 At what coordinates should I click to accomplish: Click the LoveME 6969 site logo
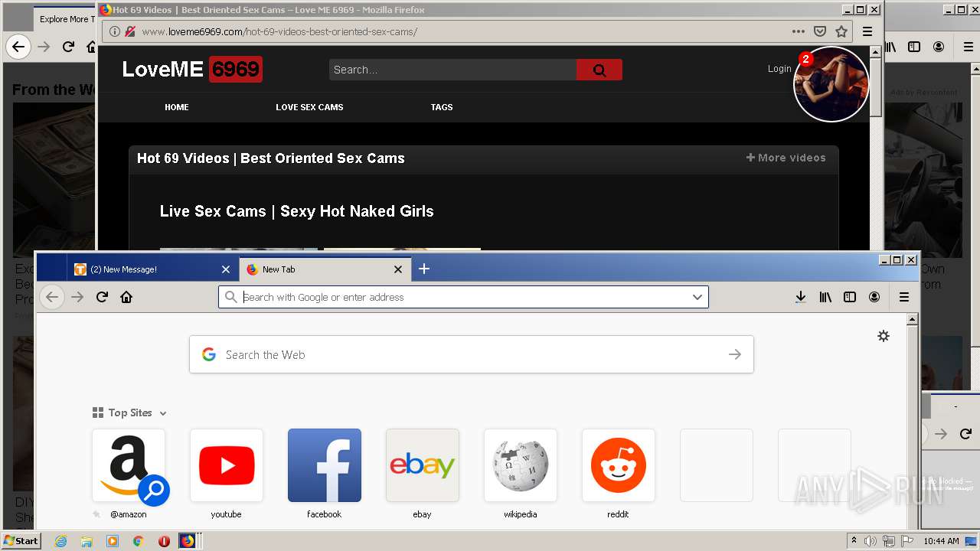pyautogui.click(x=192, y=70)
